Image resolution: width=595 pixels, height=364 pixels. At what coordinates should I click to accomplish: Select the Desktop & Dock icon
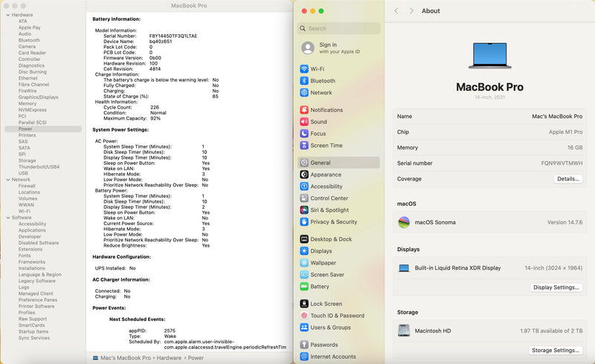tap(304, 239)
